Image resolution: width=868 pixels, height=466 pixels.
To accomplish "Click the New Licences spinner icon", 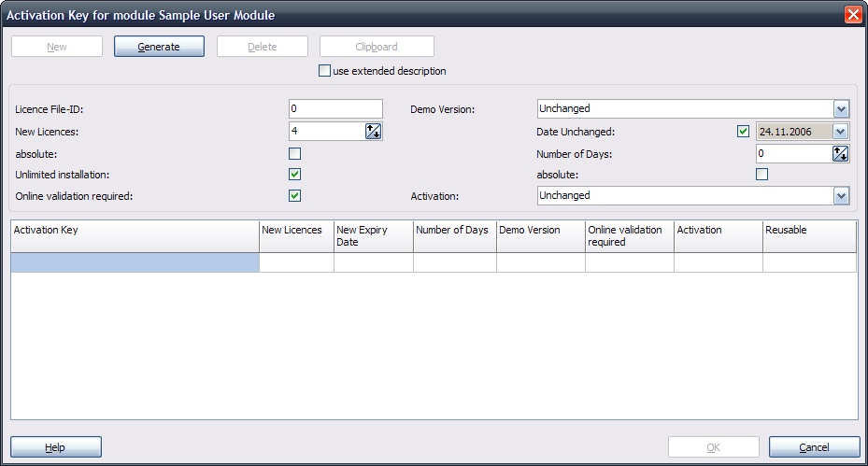I will coord(374,132).
